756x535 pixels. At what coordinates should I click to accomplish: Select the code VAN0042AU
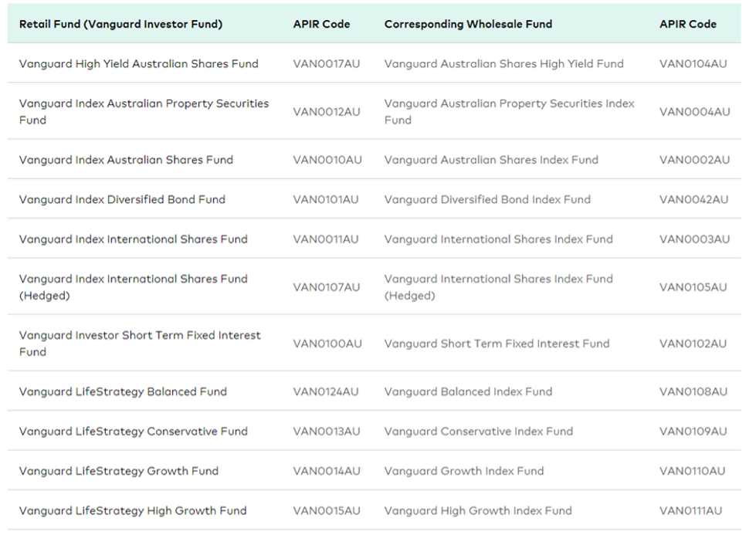point(693,199)
